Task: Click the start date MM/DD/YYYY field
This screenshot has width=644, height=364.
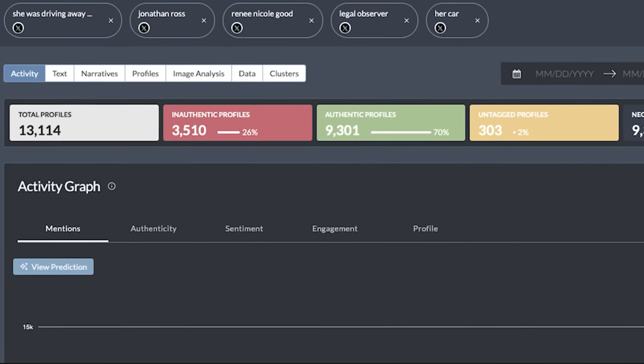Action: pos(564,74)
